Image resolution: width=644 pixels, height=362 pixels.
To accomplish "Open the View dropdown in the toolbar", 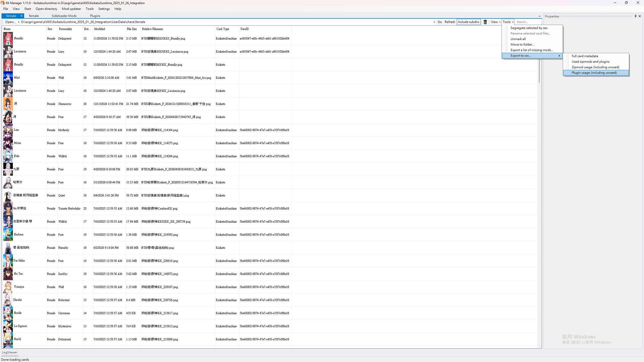I will 495,22.
